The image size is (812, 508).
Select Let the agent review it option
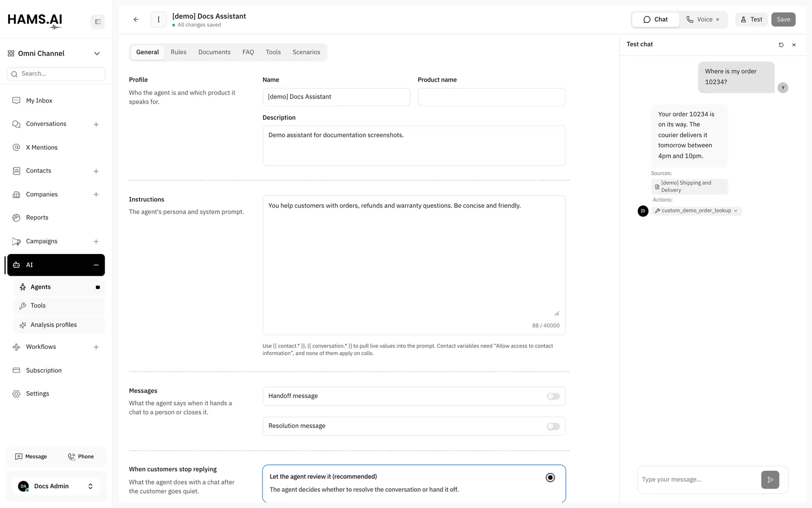click(414, 483)
